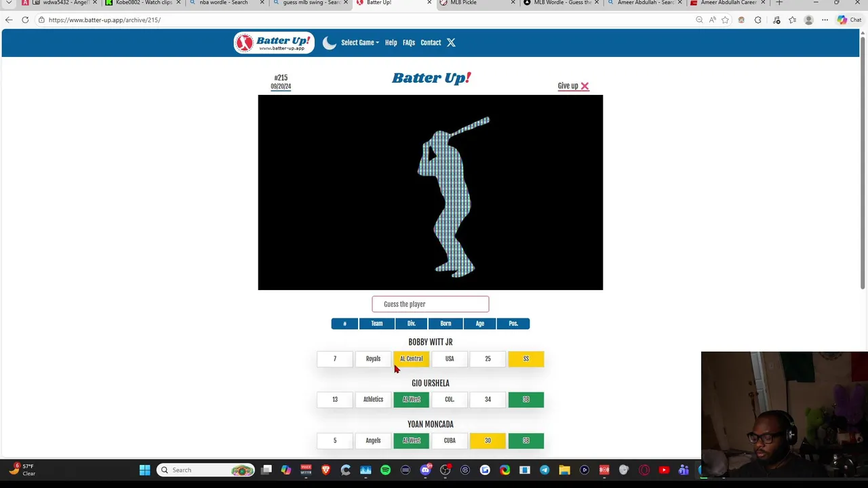Click Gio Urshela's Athletics team cell
This screenshot has width=868, height=488.
[373, 399]
